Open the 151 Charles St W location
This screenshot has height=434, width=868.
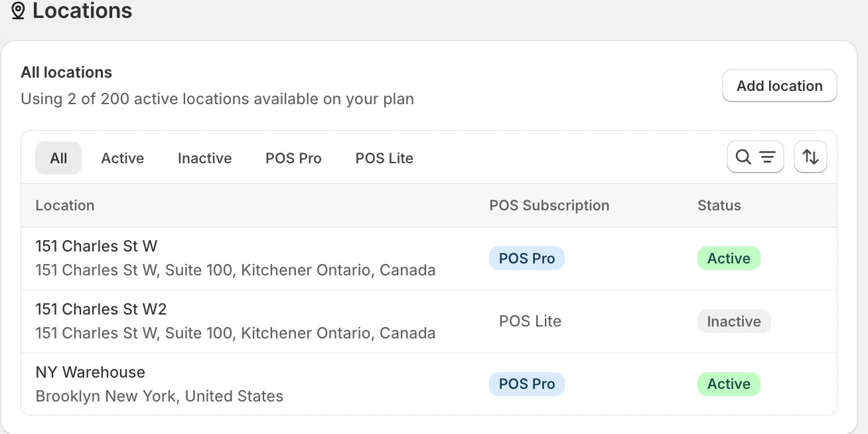point(96,246)
